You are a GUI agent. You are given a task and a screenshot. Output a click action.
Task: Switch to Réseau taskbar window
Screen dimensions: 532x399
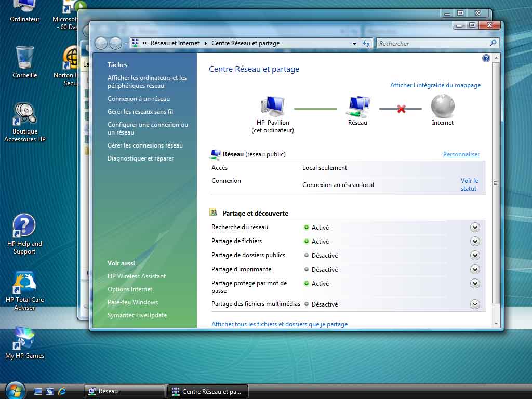tap(124, 391)
